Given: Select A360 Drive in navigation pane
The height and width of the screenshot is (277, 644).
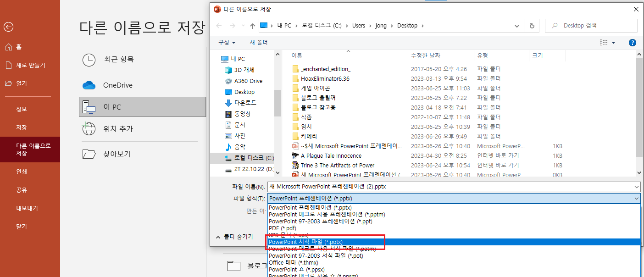Looking at the screenshot, I should 248,81.
